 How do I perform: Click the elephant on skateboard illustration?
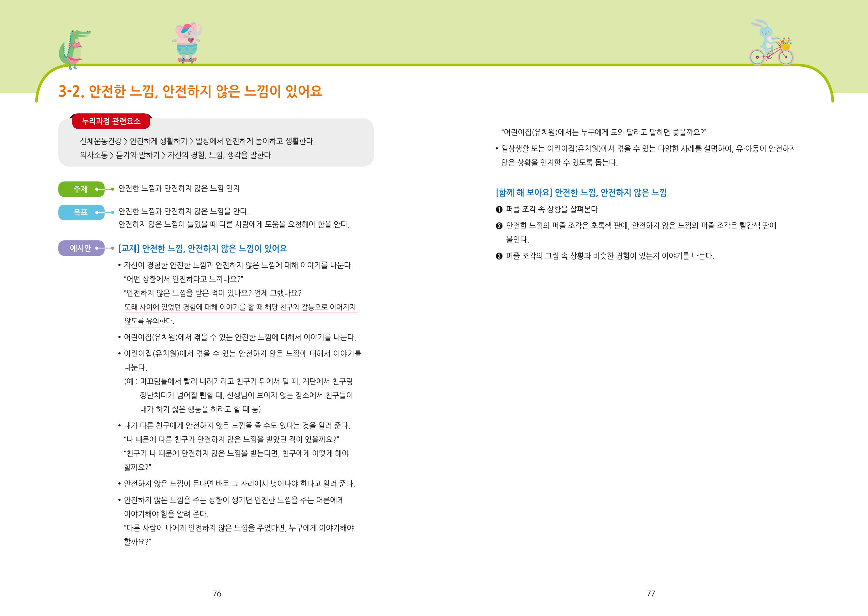[x=187, y=43]
